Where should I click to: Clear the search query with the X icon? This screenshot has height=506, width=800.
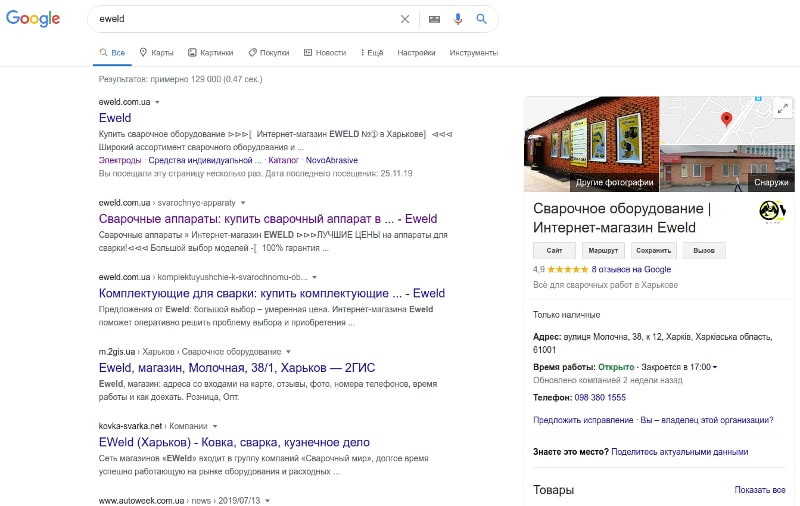(x=405, y=19)
